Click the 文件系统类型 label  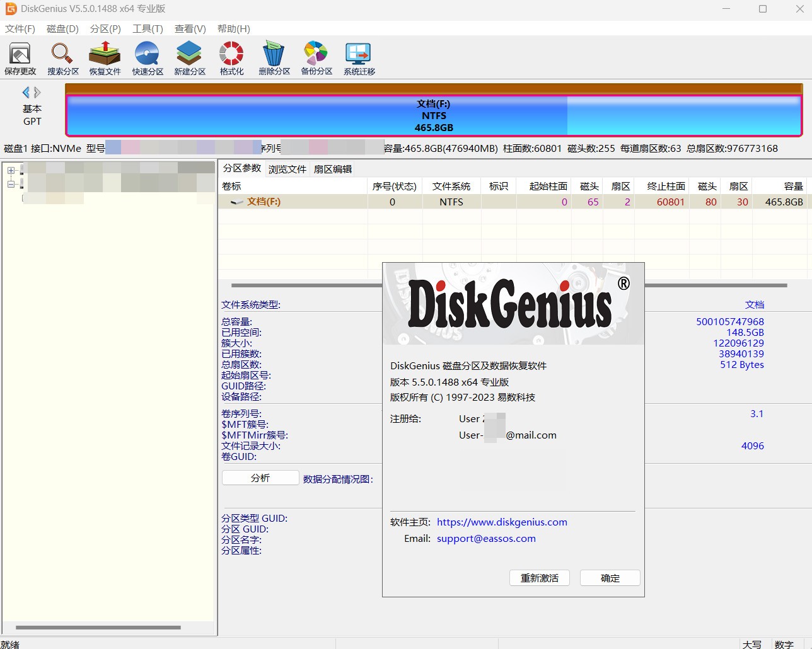pos(251,304)
